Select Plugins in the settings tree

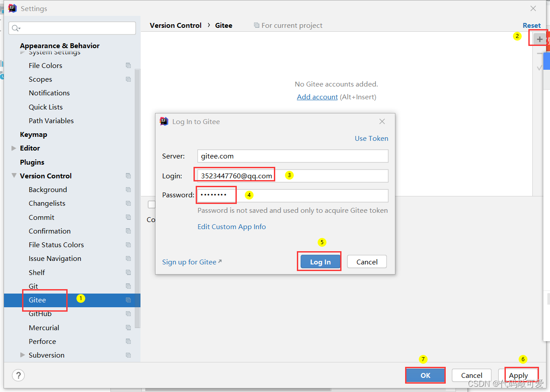click(32, 162)
